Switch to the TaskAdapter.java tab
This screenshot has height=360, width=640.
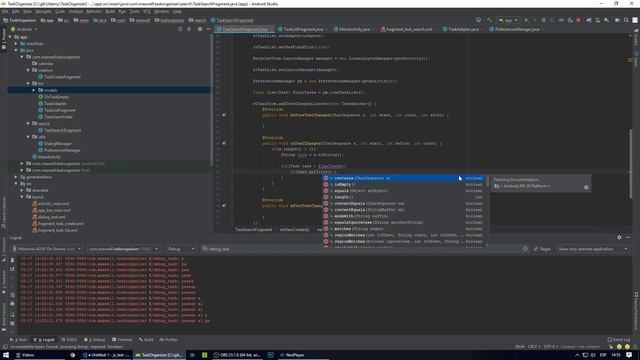(x=463, y=29)
